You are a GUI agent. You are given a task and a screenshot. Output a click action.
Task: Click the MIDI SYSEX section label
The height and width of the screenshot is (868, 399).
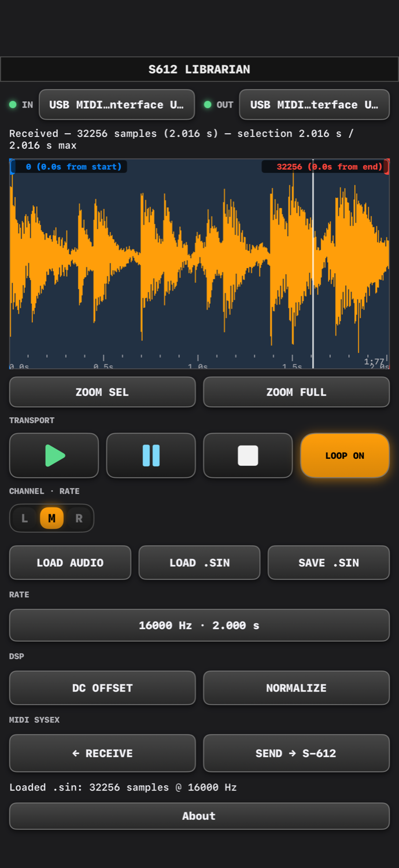tap(35, 720)
